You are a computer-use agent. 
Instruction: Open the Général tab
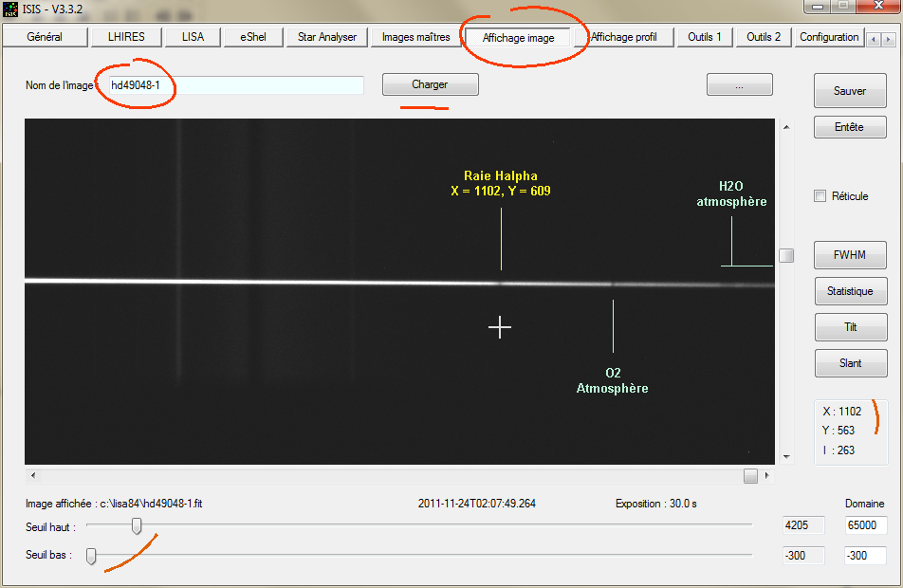(45, 37)
